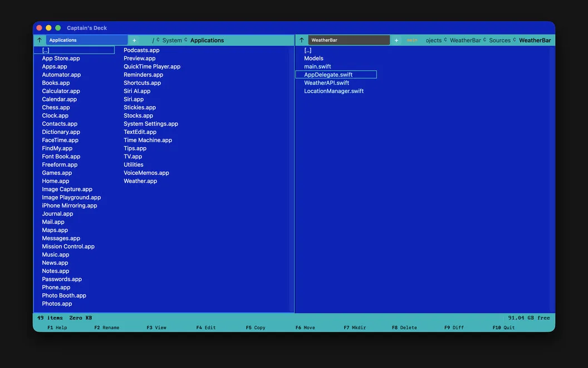Select Mission Control.app
Viewport: 588px width, 368px height.
[68, 246]
